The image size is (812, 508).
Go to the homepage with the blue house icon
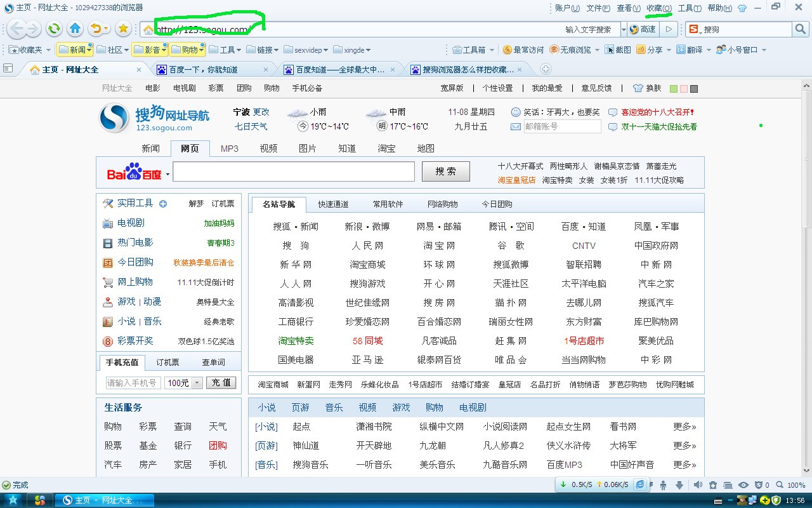(x=75, y=29)
